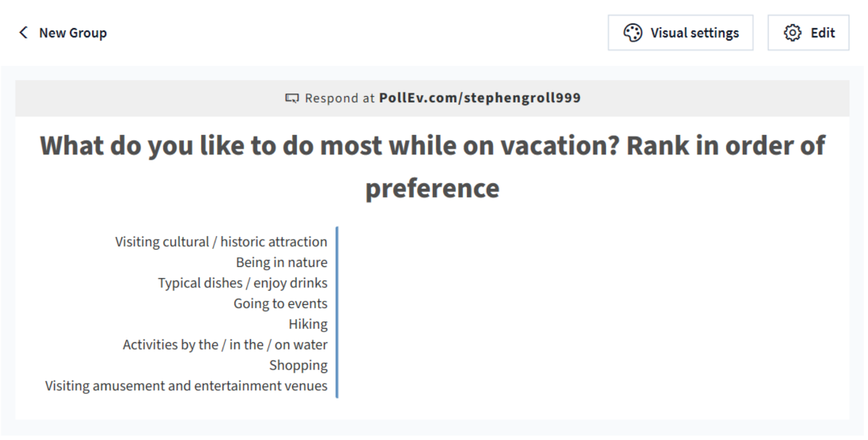Click the word 'preference' in the heading
This screenshot has width=868, height=440.
point(432,188)
